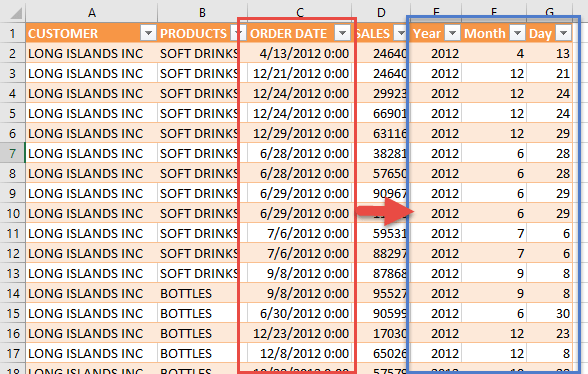Select cell with date 12/23/2012 0:00

pyautogui.click(x=299, y=333)
